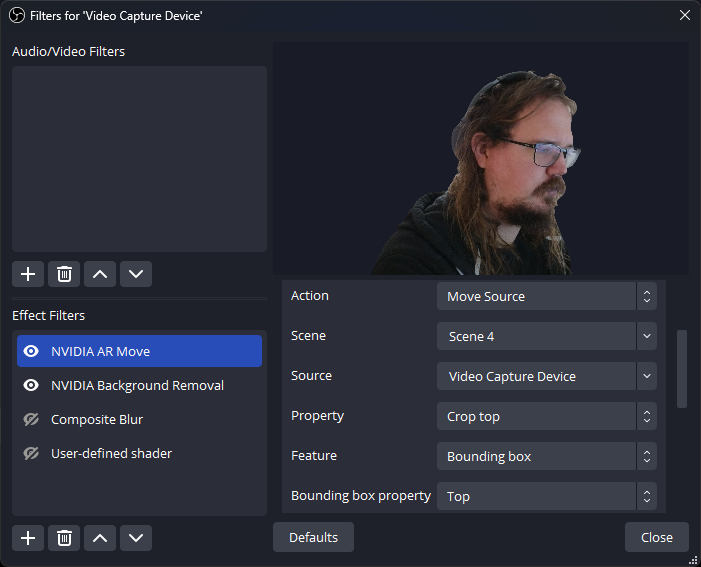The height and width of the screenshot is (567, 701).
Task: Select the NVIDIA Background Removal filter row
Action: coord(139,385)
